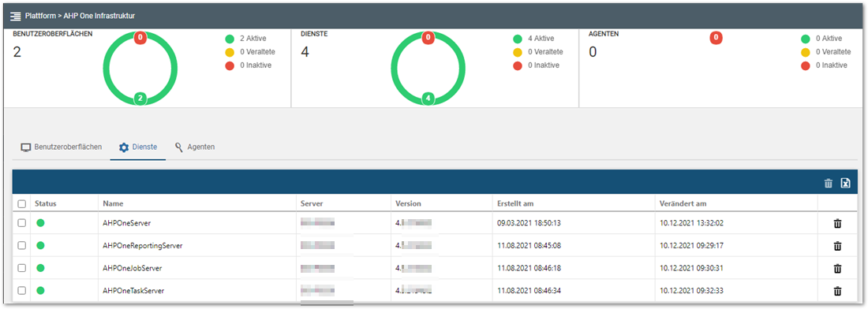Check the AHPOneJobServer row checkbox
This screenshot has width=868, height=309.
pyautogui.click(x=22, y=268)
